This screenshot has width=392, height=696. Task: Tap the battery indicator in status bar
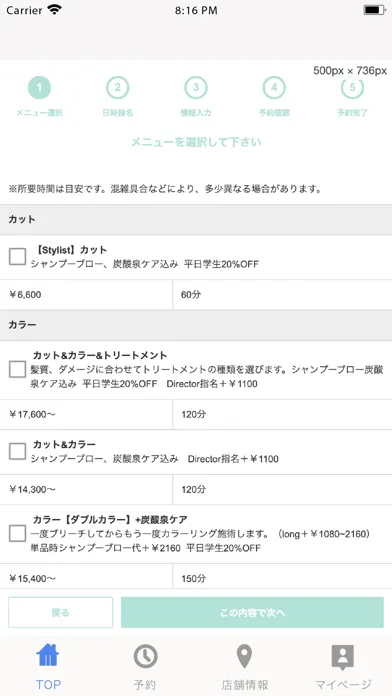coord(374,10)
